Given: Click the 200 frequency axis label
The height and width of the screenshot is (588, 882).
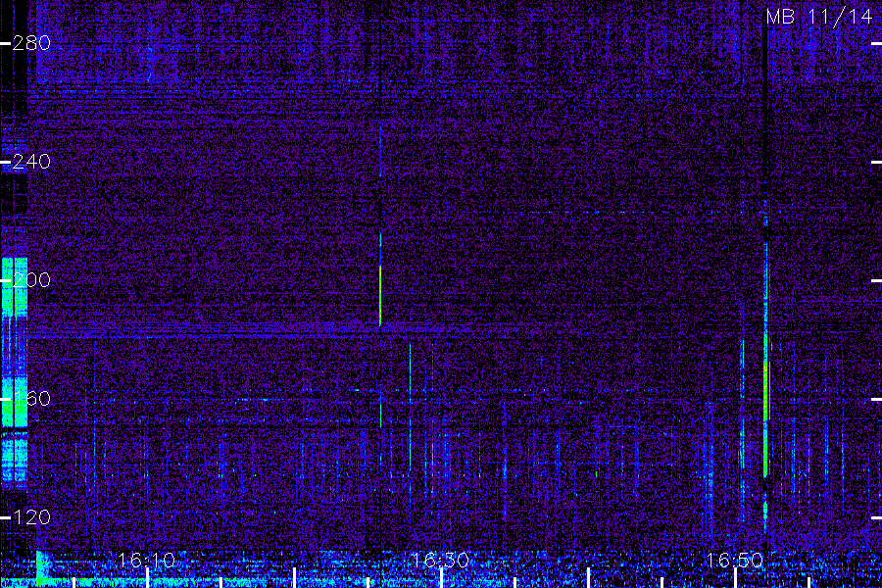Looking at the screenshot, I should pos(31,280).
